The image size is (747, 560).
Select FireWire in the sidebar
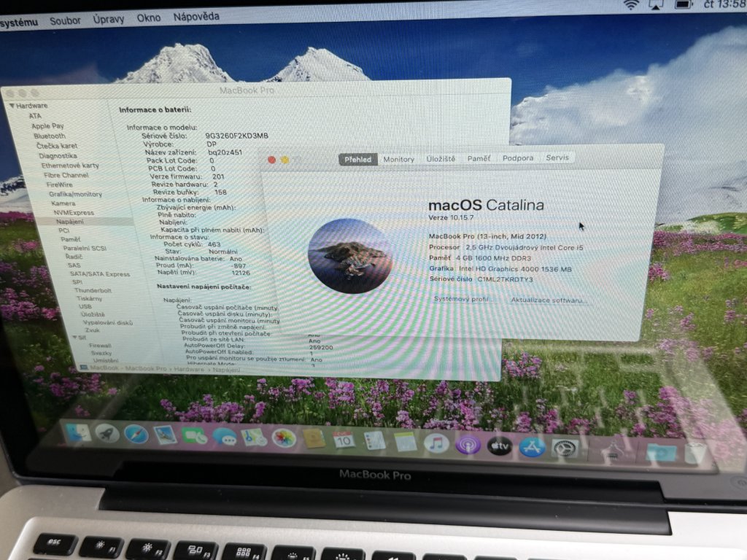pos(60,184)
